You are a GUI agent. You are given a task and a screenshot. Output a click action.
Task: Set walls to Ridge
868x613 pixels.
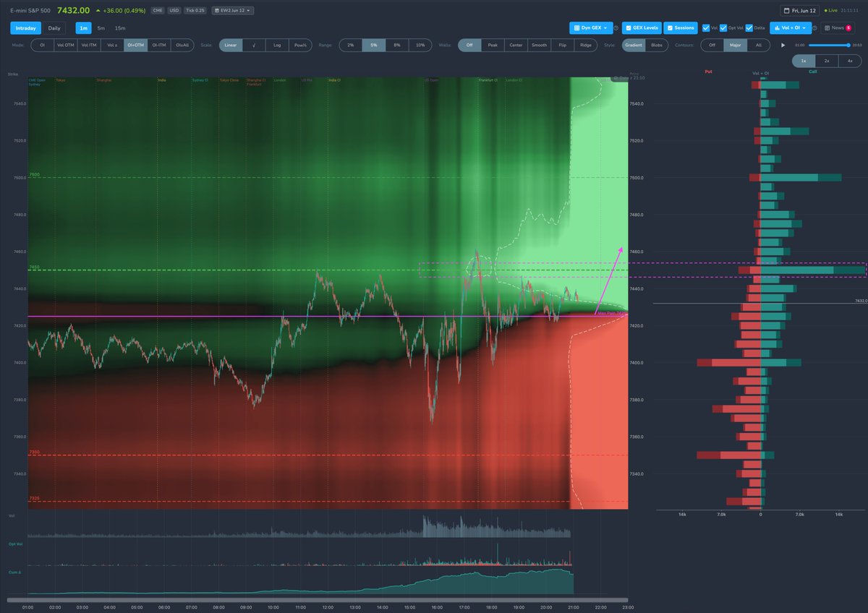(x=585, y=45)
